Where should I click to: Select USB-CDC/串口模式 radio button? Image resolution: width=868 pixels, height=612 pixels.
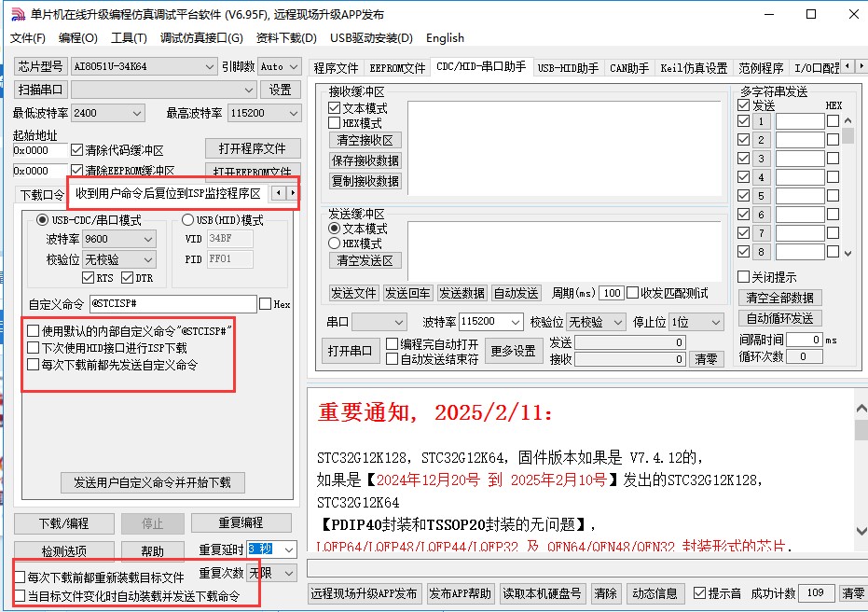tap(42, 220)
